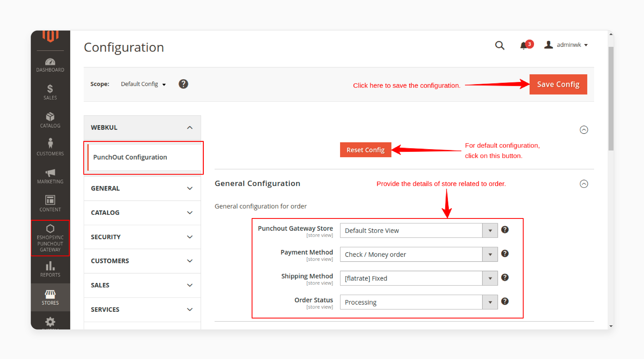Expand the SERVICES config section
This screenshot has width=644, height=359.
point(142,310)
